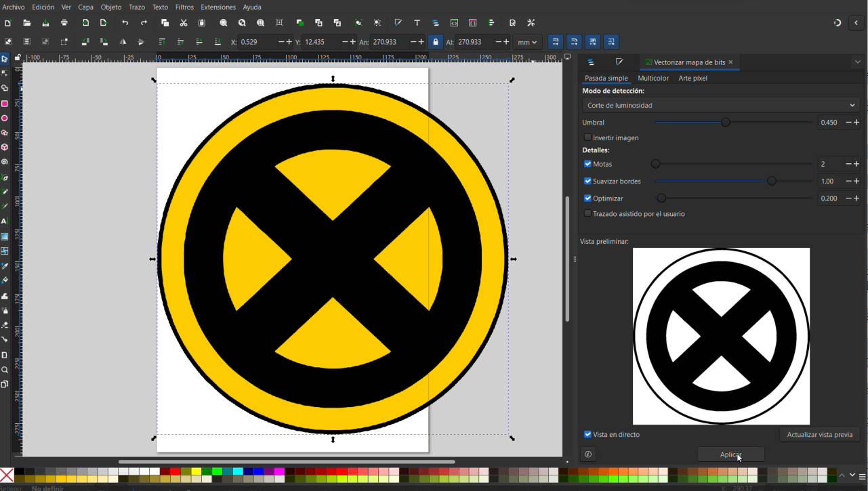868x491 pixels.
Task: Adjust the Umbral slider handle
Action: click(x=726, y=123)
